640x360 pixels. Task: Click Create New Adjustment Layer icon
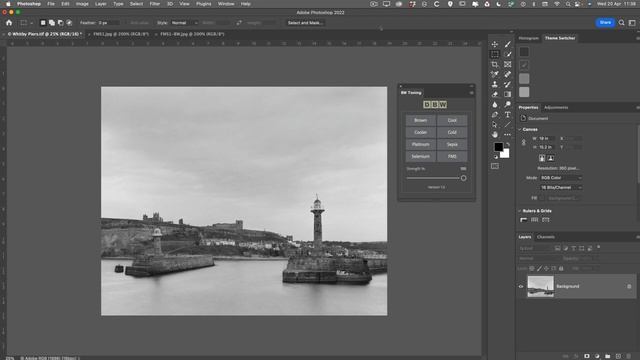[x=597, y=356]
